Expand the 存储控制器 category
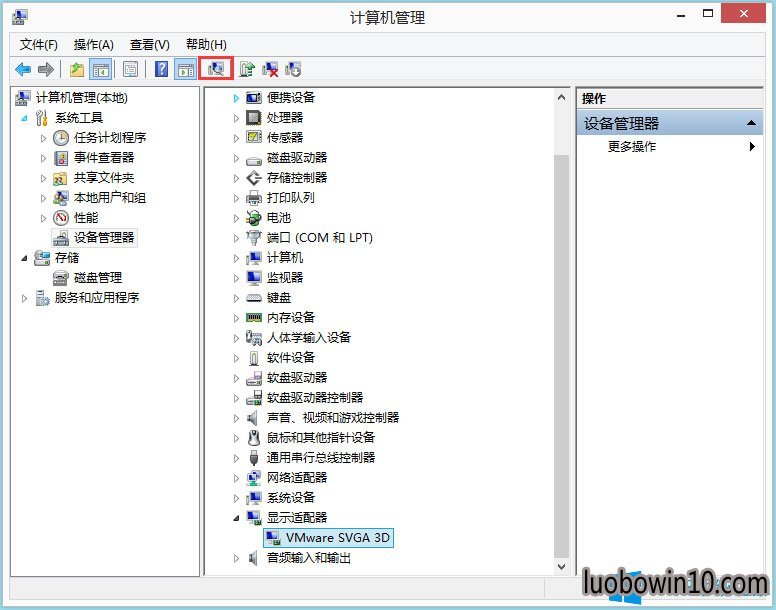776x610 pixels. tap(236, 178)
